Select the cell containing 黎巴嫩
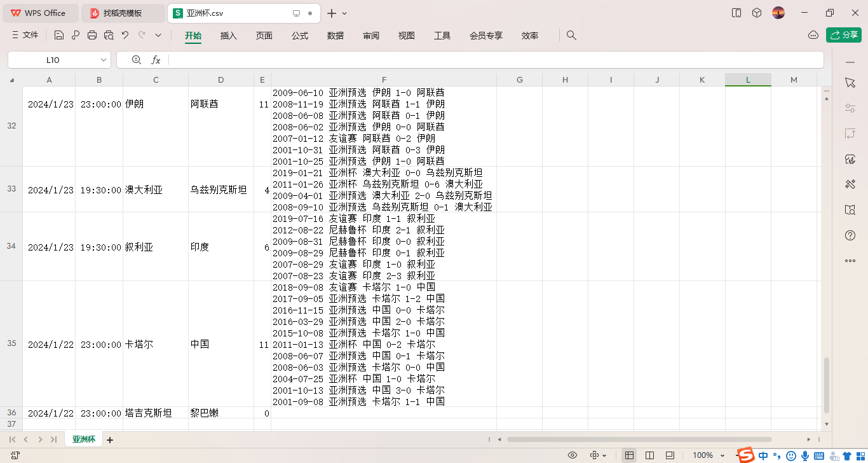 (x=220, y=413)
